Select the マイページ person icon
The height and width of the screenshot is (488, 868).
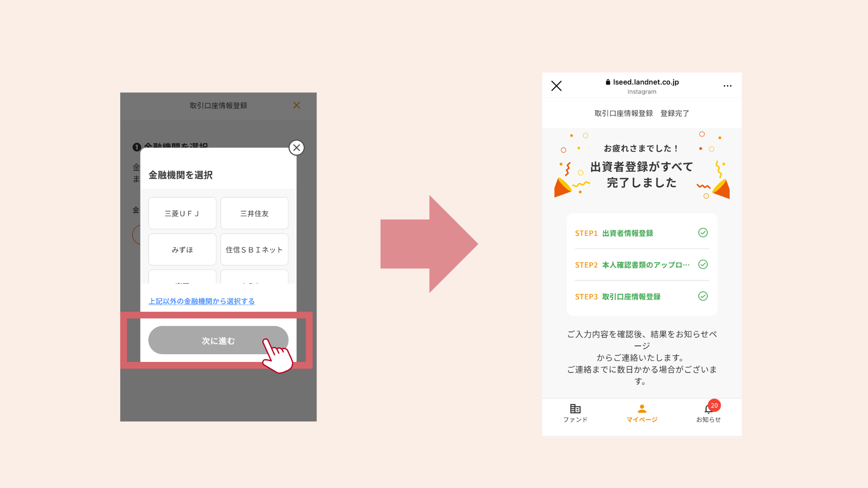tap(642, 409)
